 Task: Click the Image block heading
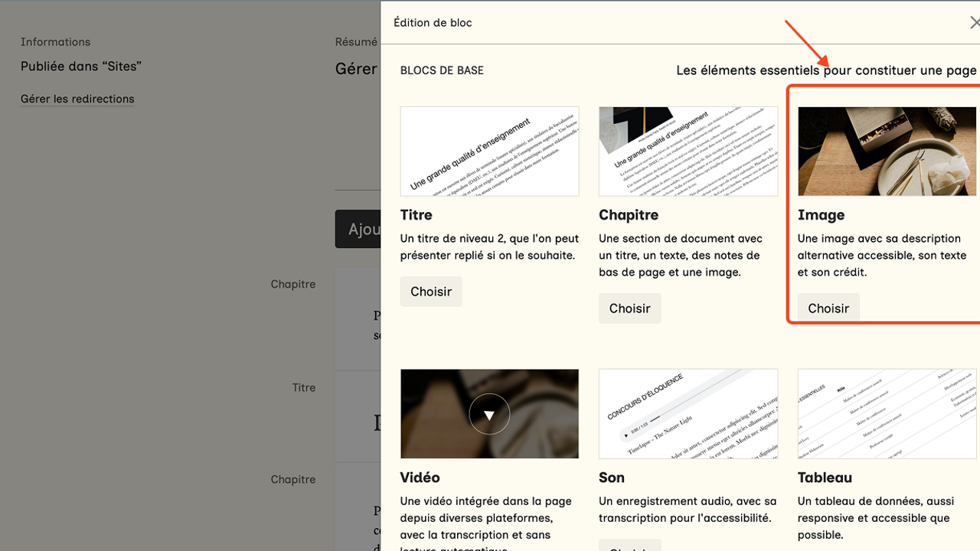click(x=821, y=215)
